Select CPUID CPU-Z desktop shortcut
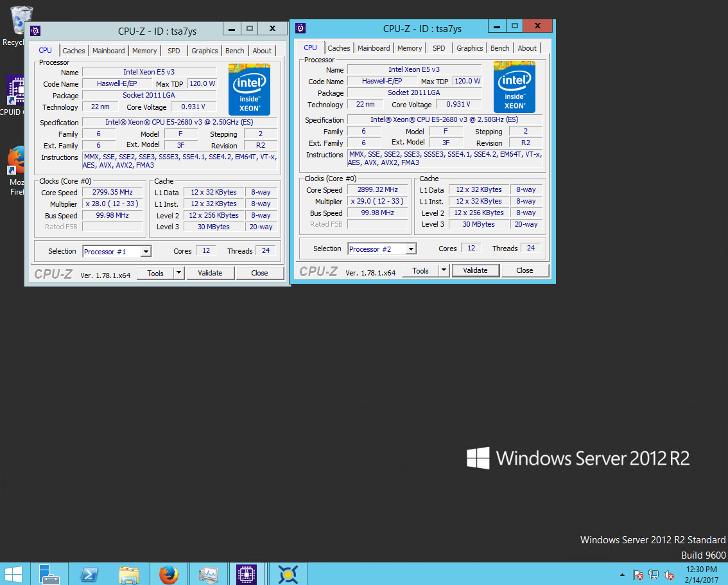This screenshot has height=585, width=728. point(14,94)
